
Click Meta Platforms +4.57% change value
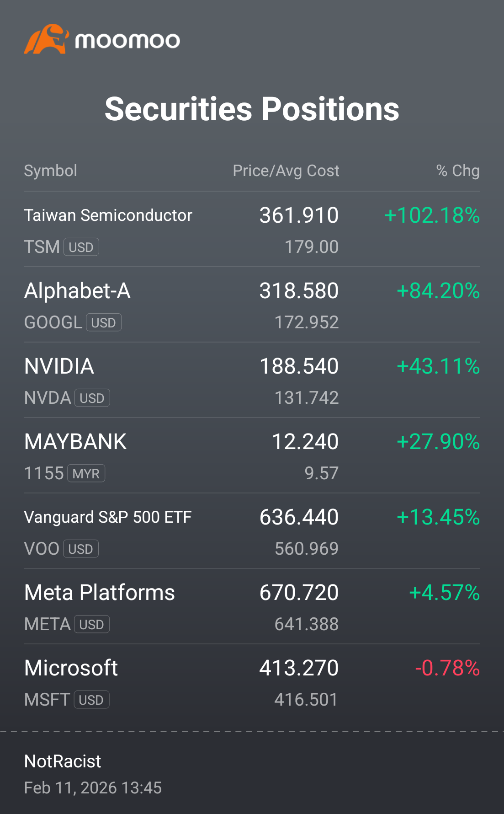pyautogui.click(x=445, y=593)
